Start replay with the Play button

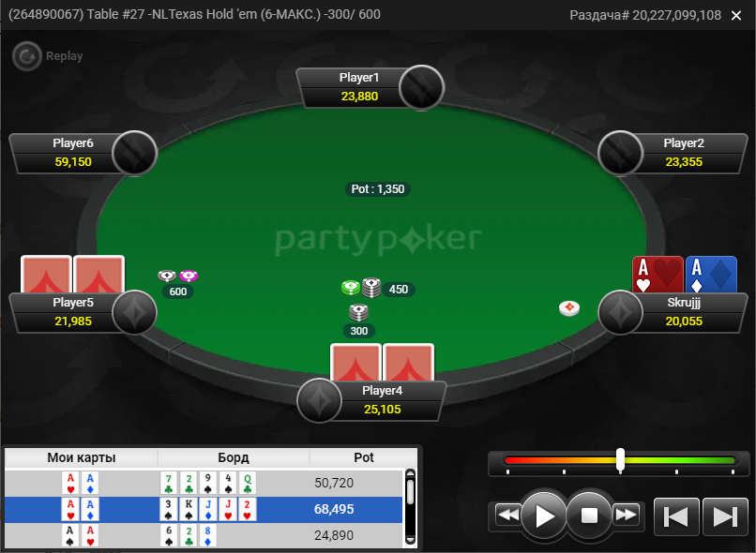pyautogui.click(x=544, y=516)
